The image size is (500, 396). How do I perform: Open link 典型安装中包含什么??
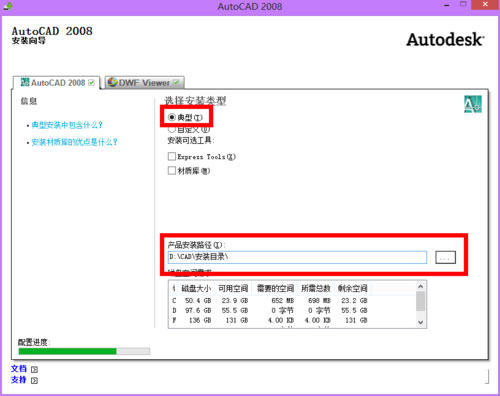click(x=67, y=125)
